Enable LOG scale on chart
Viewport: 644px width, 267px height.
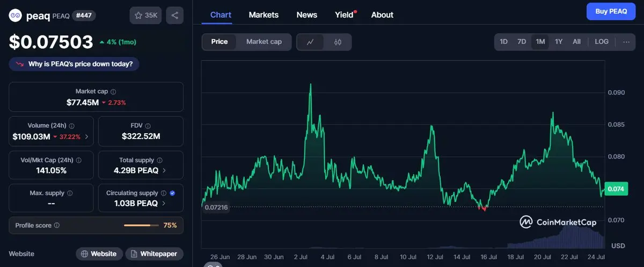click(602, 41)
